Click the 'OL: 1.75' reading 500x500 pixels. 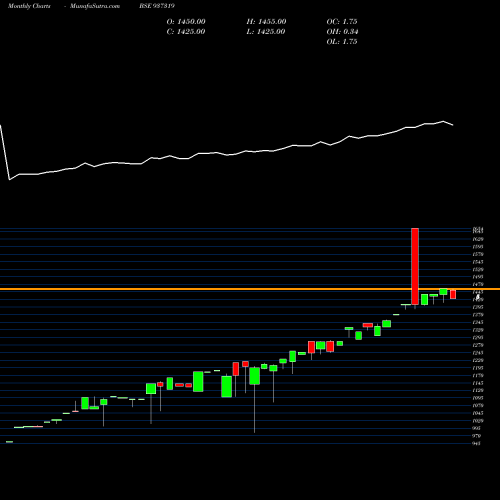click(342, 42)
